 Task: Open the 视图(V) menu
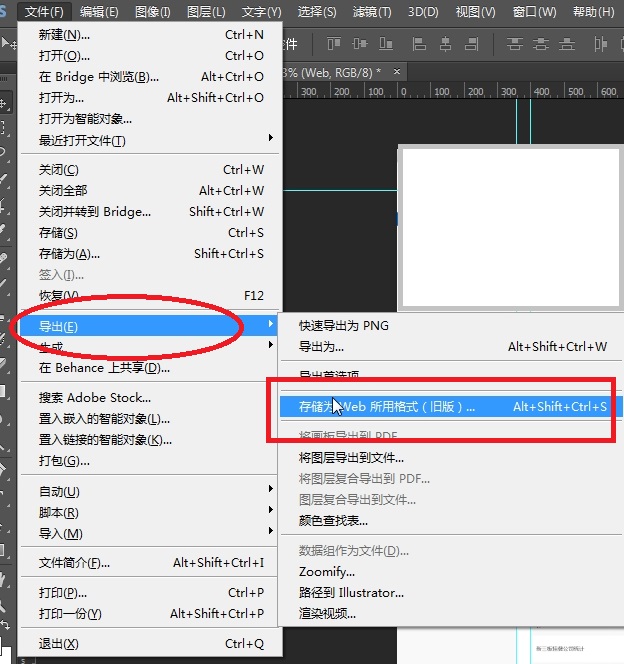pyautogui.click(x=475, y=11)
